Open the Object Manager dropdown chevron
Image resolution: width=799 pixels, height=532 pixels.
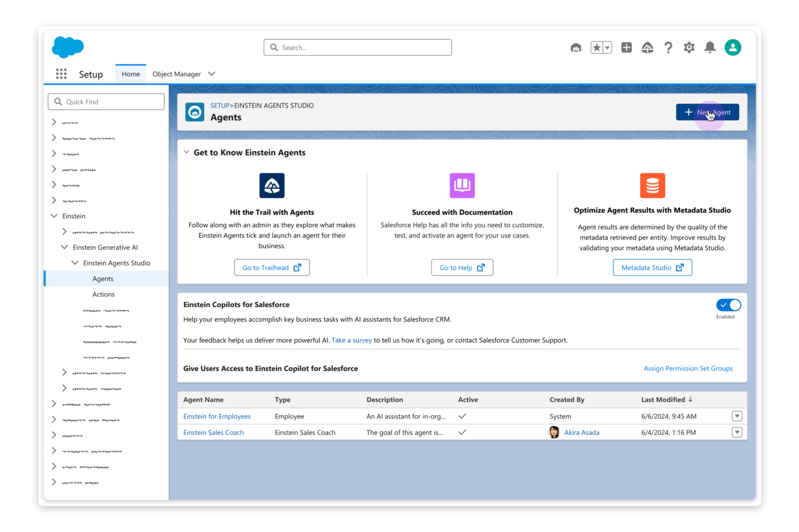(212, 74)
